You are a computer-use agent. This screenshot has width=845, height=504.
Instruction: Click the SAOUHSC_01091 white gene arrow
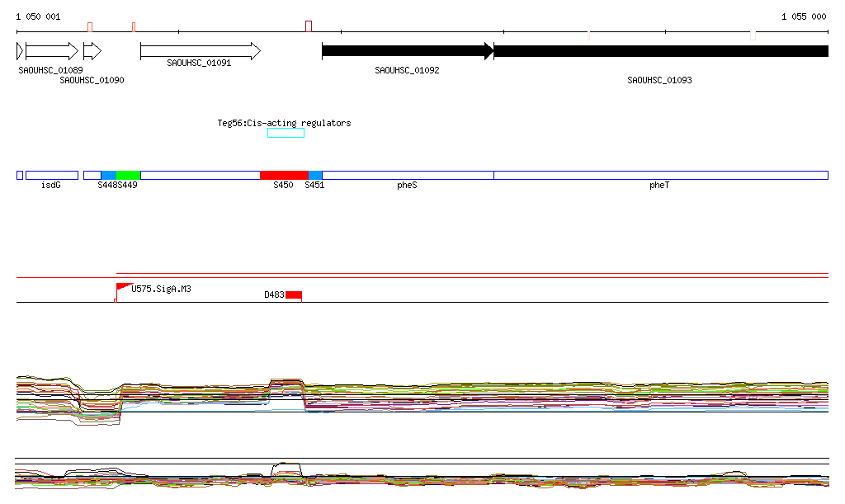point(200,51)
